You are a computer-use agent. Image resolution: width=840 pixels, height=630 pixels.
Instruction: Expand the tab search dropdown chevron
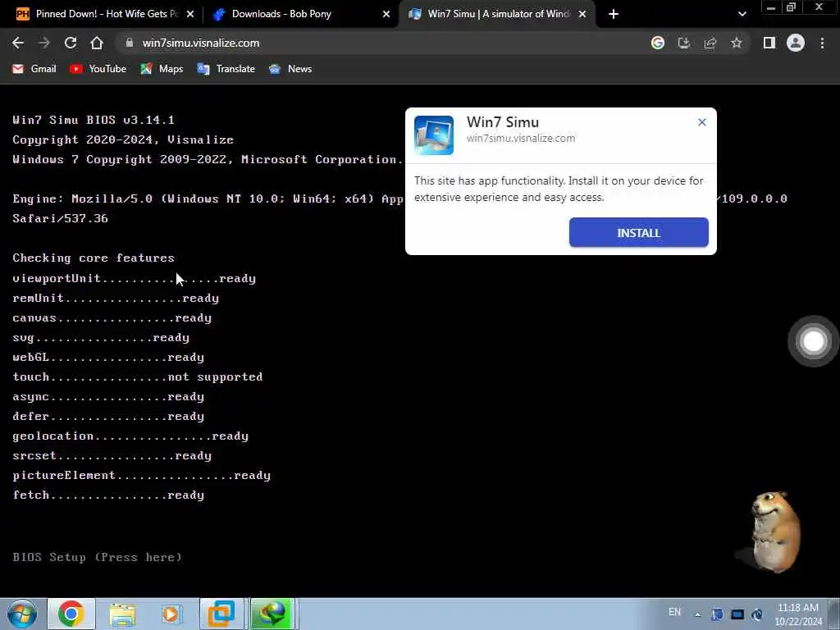(742, 15)
